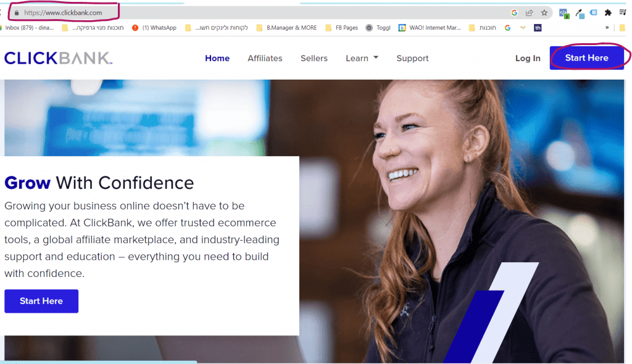Open the eyedropper color picker extension
This screenshot has width=632, height=364.
580,14
